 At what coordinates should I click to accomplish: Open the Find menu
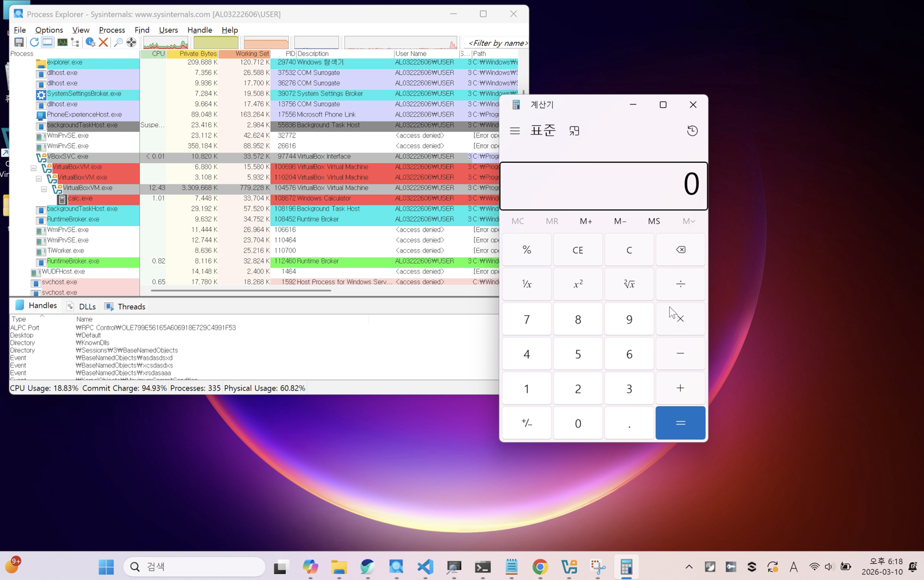142,30
